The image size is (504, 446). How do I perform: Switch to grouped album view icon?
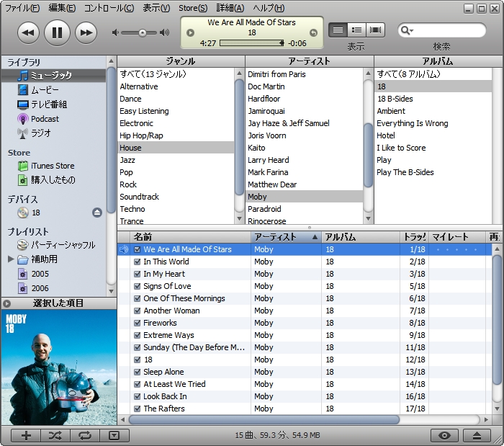click(x=356, y=30)
